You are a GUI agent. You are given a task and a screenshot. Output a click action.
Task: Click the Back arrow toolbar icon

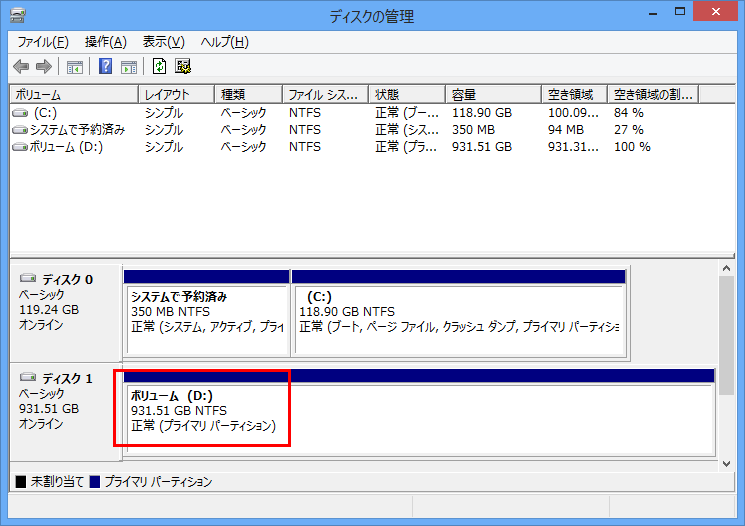(21, 67)
